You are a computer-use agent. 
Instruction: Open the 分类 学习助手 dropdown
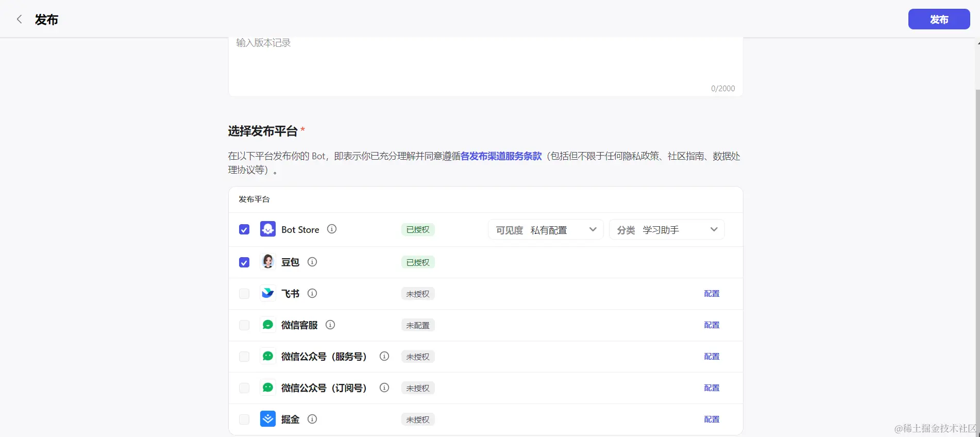tap(667, 229)
